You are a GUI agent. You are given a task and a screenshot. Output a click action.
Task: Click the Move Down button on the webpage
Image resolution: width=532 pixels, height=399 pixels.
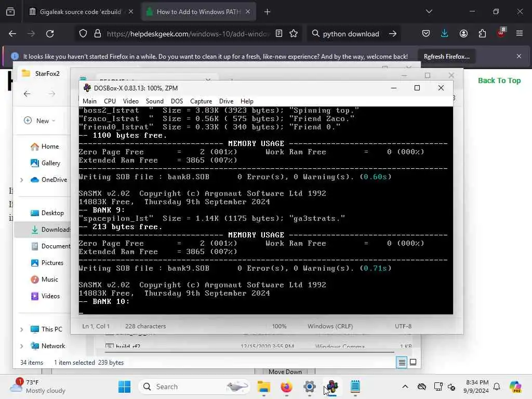pyautogui.click(x=285, y=371)
